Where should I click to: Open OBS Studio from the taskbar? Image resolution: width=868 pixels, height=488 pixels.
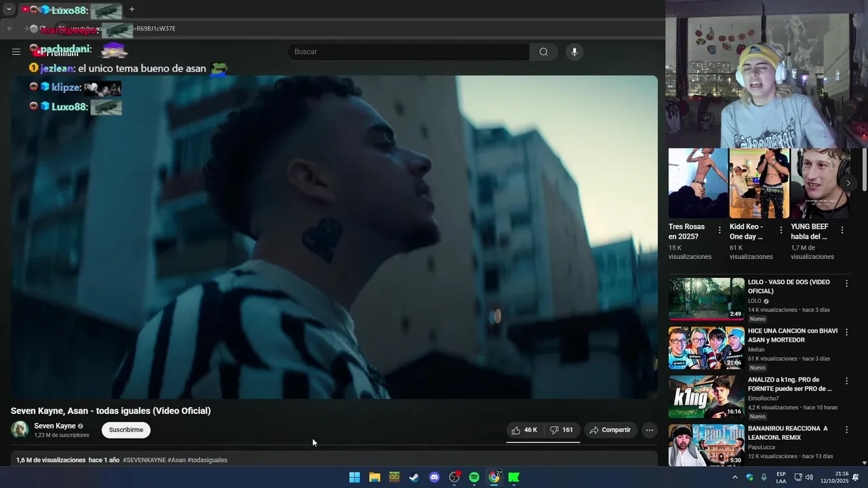[x=454, y=477]
